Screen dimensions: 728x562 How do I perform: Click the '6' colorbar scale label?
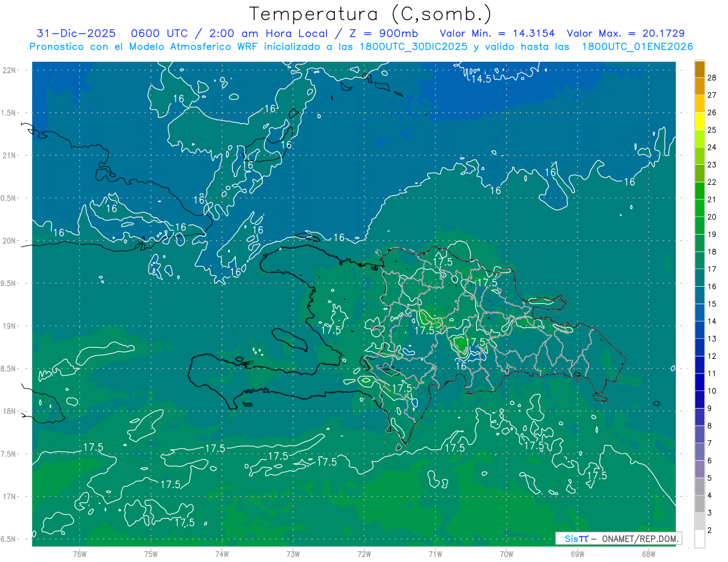tap(710, 461)
